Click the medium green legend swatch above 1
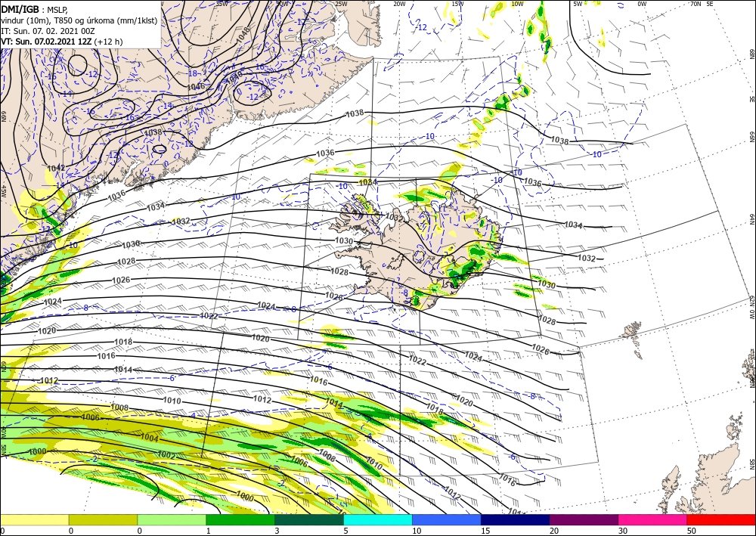Image resolution: width=756 pixels, height=536 pixels. [x=240, y=519]
